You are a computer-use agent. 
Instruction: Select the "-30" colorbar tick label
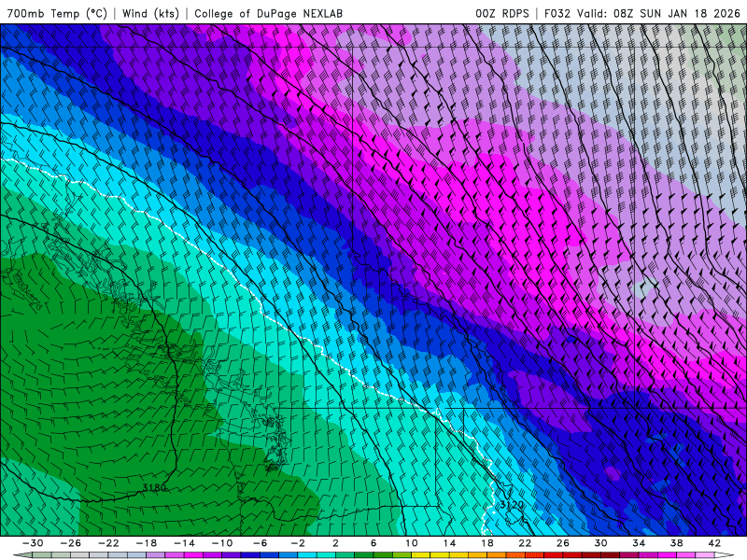pyautogui.click(x=33, y=543)
